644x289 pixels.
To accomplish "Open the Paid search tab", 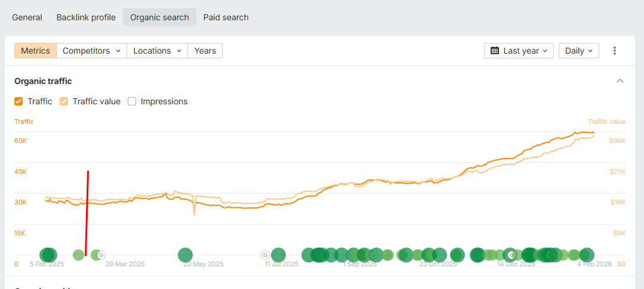I will [226, 17].
